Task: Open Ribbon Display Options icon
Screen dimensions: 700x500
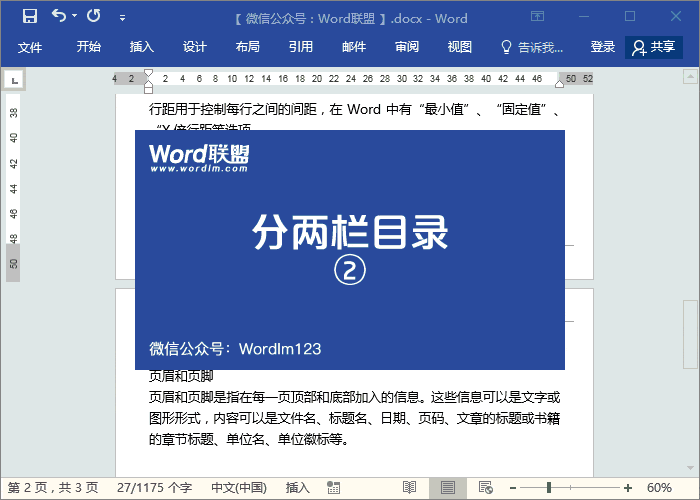Action: [537, 17]
